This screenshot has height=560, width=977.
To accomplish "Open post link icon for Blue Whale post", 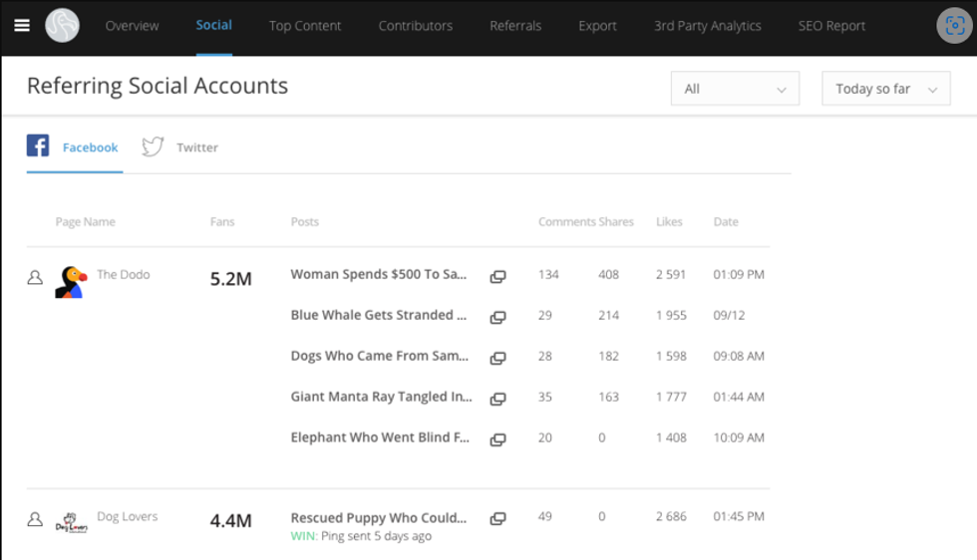I will pos(497,317).
